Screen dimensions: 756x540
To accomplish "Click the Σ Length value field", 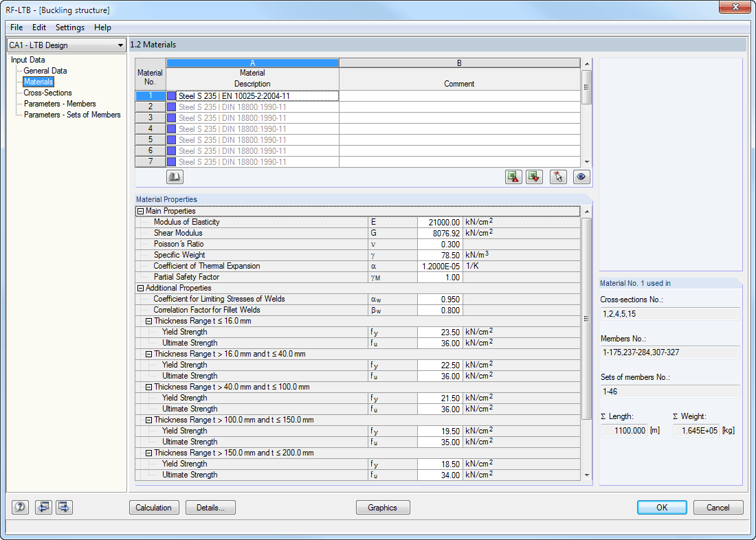I will pos(624,431).
